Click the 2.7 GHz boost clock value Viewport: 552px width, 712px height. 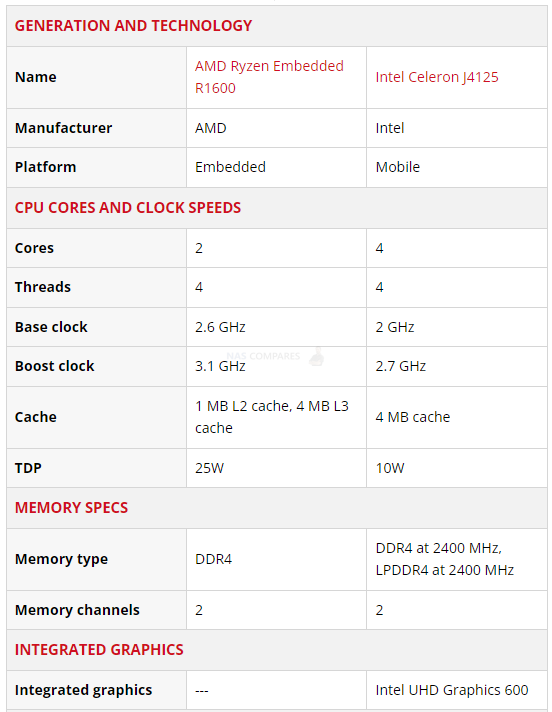[x=400, y=366]
